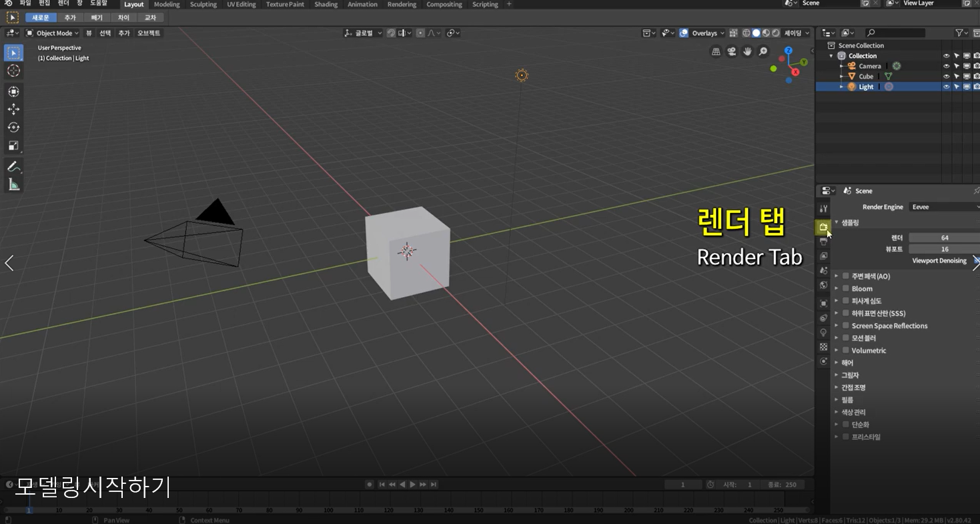Open the 파일 menu
This screenshot has height=524, width=980.
[25, 3]
